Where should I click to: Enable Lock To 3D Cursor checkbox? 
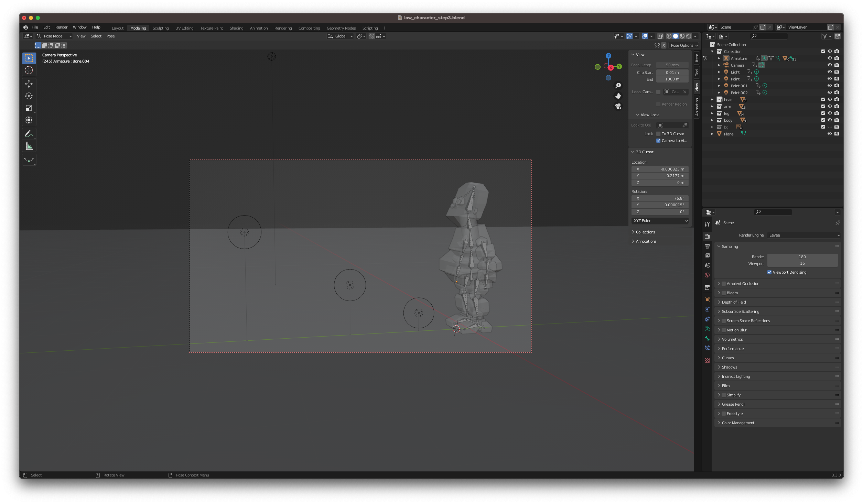658,134
